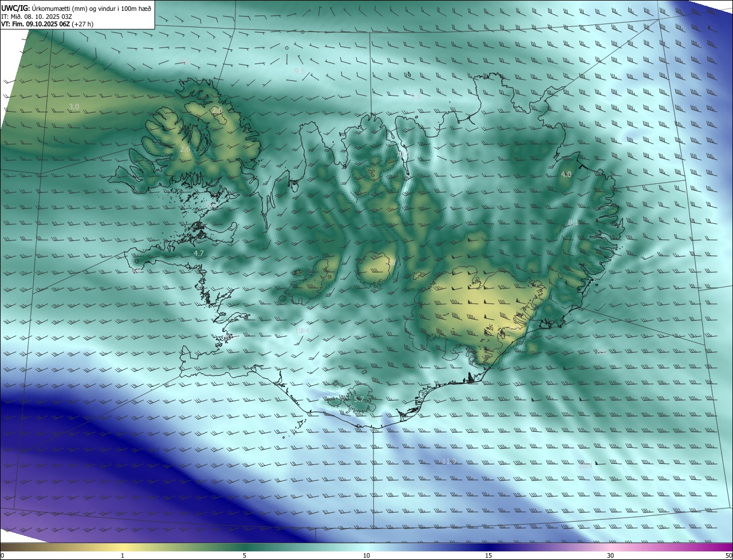Click the title 'UWC/IG: Úrkomumætti (mm) og vindur'

click(x=76, y=7)
